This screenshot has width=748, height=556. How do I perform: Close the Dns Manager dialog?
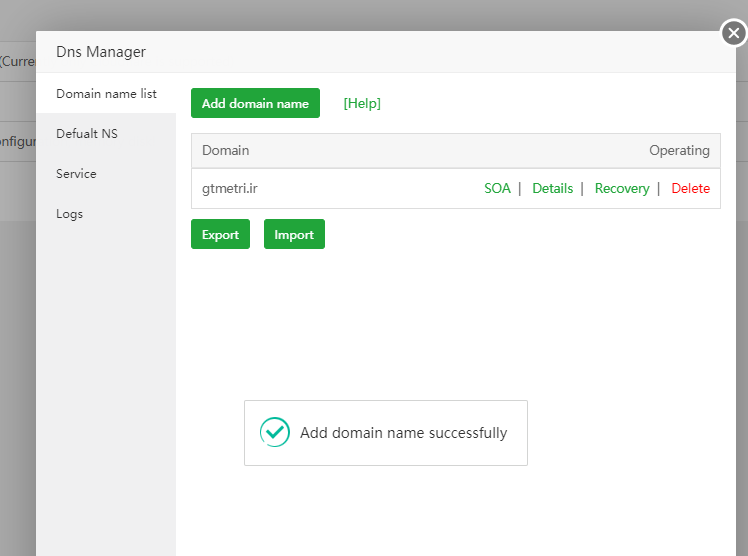[733, 34]
